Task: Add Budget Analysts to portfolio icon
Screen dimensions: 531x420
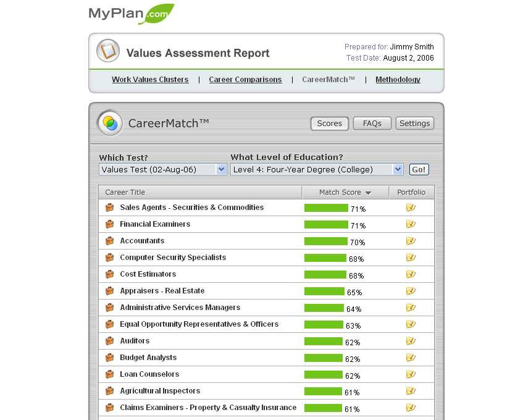Action: point(411,358)
